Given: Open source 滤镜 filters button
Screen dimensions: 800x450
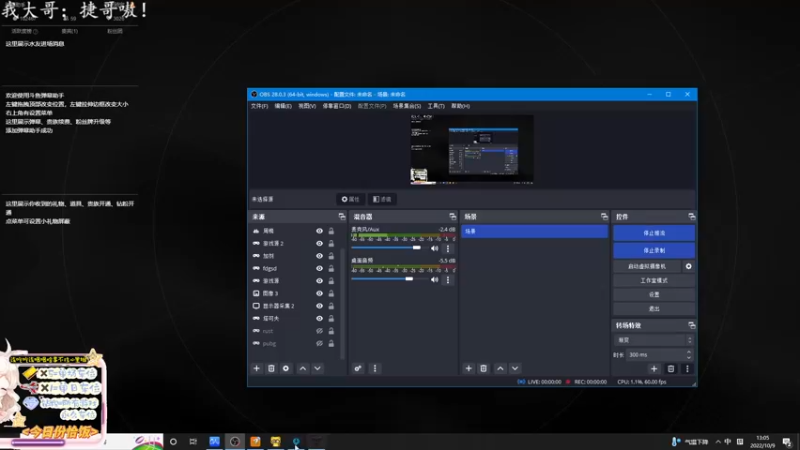Looking at the screenshot, I should point(382,199).
